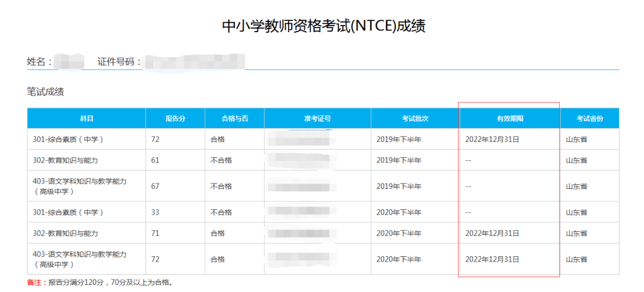The image size is (644, 292).
Task: Click the 证件号码 label
Action: coord(119,62)
